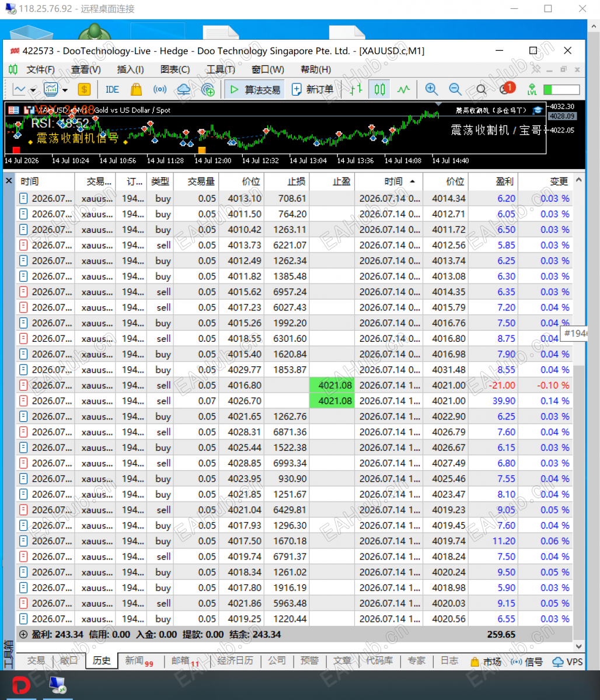The height and width of the screenshot is (700, 600).
Task: Close the toolbox panel with X
Action: click(x=9, y=181)
